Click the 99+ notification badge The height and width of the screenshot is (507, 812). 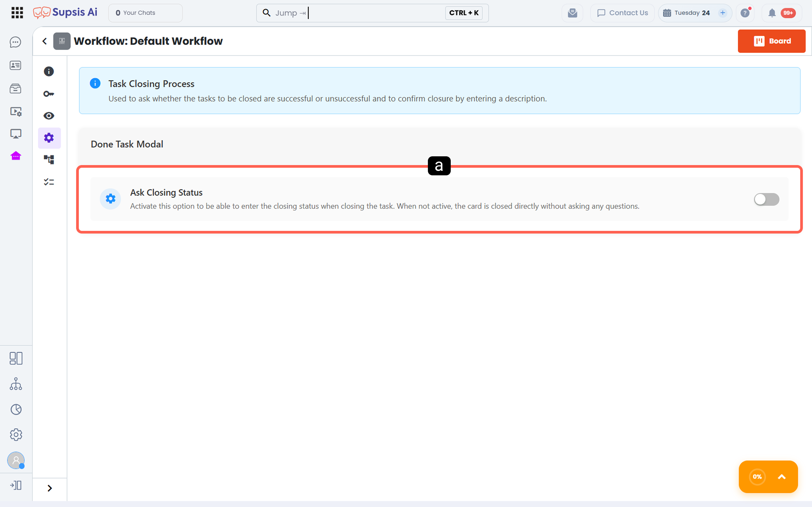point(788,13)
